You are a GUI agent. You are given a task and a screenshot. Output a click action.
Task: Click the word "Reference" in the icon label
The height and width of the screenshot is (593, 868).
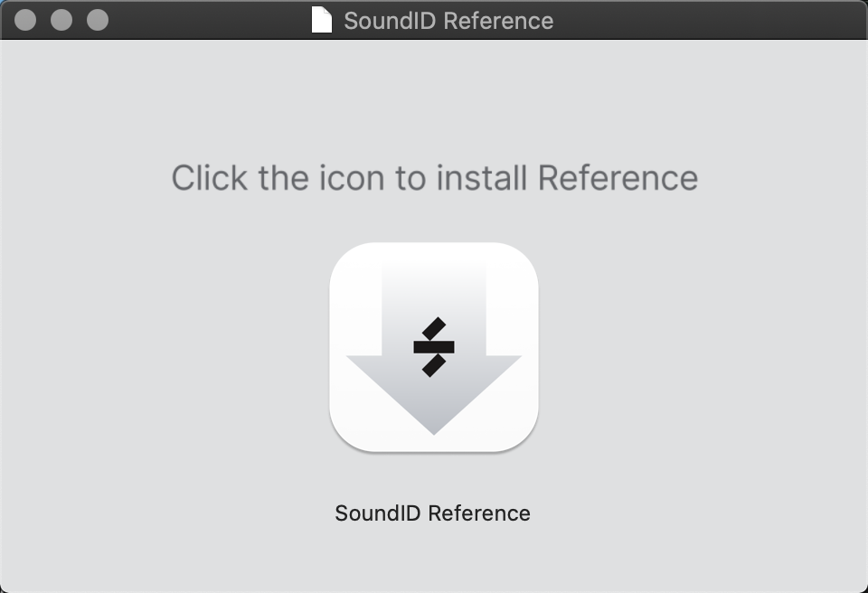tap(479, 513)
